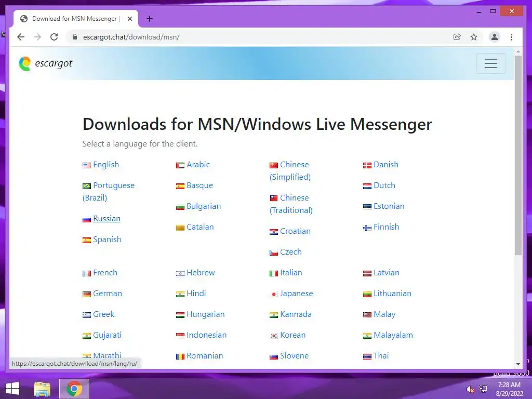Open the Spanish download link

[107, 239]
